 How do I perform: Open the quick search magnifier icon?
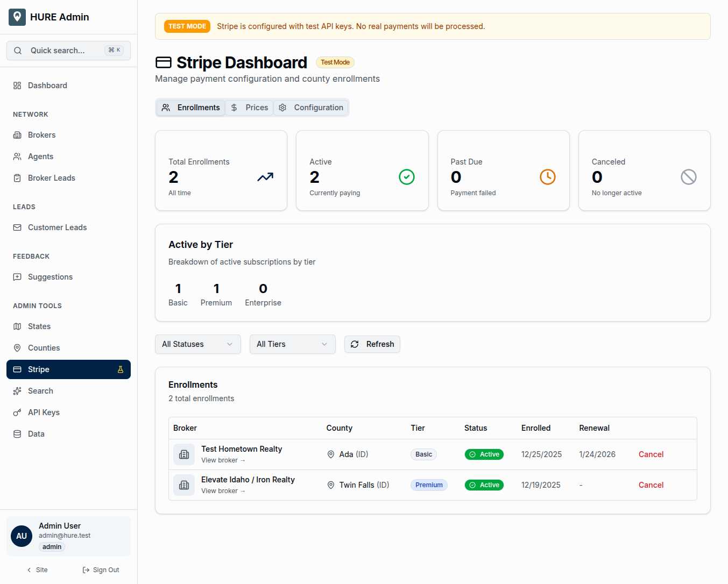click(18, 50)
